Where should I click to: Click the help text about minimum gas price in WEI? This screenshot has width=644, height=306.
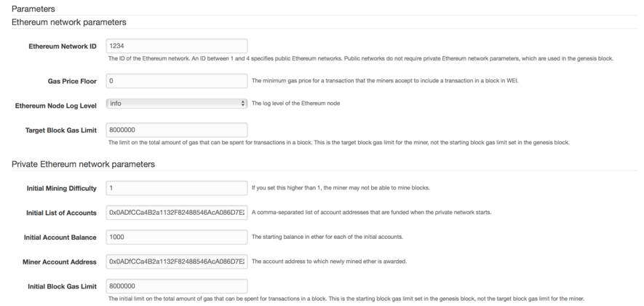coord(385,81)
